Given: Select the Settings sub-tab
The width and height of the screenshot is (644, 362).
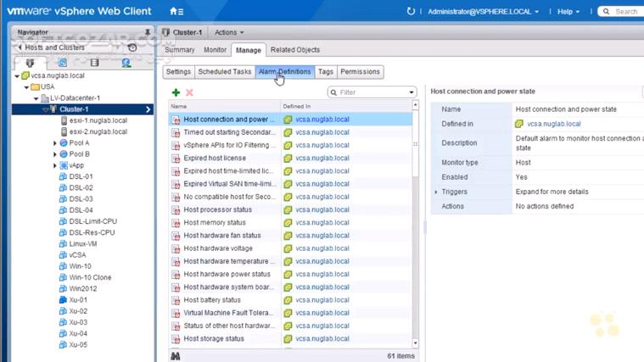Looking at the screenshot, I should 179,71.
